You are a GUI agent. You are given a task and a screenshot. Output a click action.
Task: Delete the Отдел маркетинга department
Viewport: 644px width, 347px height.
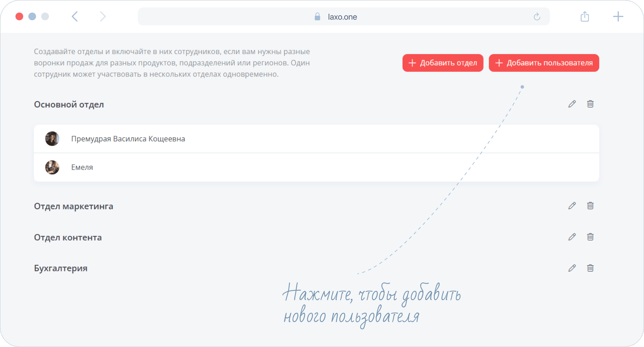tap(590, 206)
